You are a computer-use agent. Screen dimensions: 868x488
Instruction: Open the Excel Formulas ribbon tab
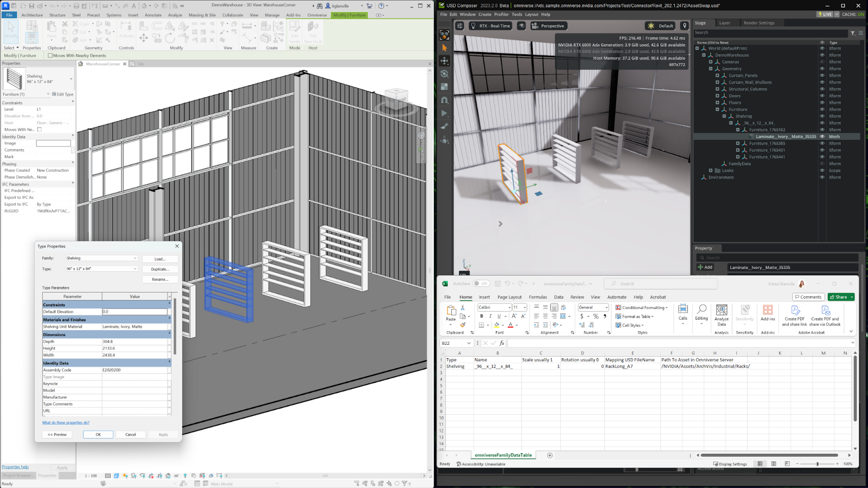(x=538, y=297)
